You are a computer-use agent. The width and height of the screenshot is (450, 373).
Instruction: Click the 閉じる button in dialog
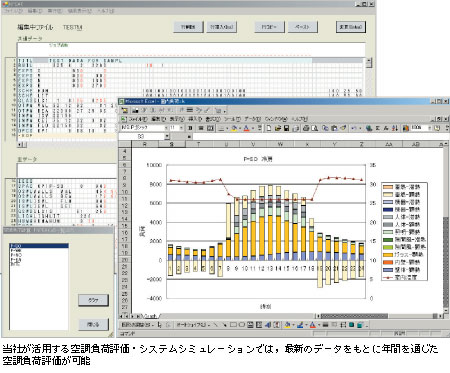click(93, 324)
